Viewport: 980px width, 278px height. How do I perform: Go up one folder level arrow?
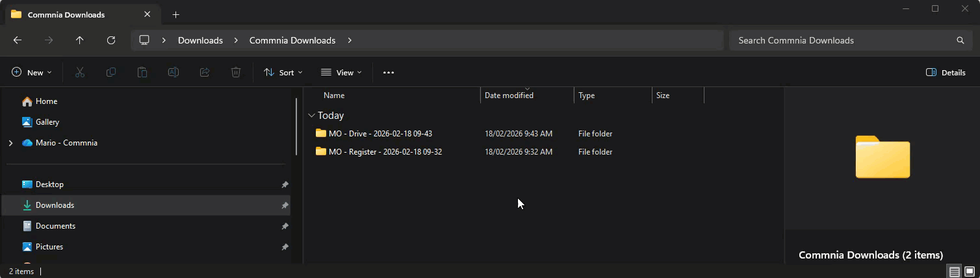pyautogui.click(x=79, y=40)
